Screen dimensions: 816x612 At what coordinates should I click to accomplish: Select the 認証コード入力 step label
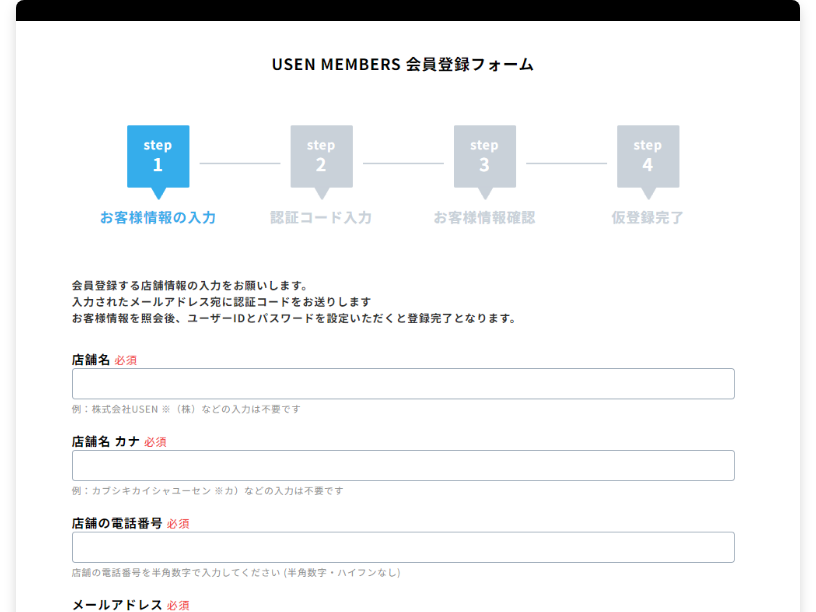pyautogui.click(x=320, y=213)
